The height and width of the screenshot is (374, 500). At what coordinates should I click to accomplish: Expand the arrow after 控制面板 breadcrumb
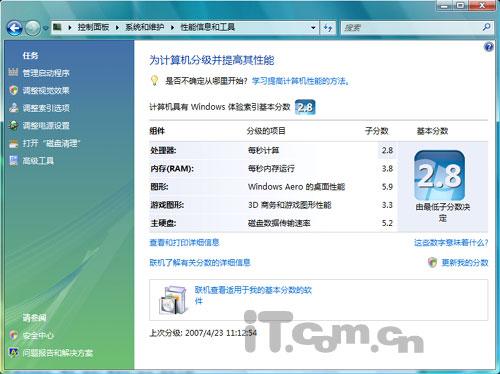coord(117,28)
